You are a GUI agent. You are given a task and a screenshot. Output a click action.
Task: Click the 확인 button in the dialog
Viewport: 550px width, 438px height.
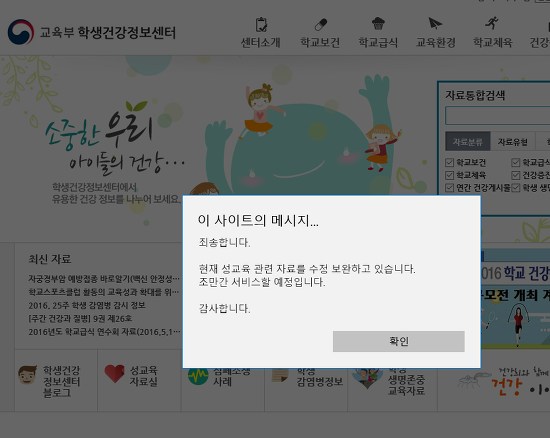click(x=399, y=341)
